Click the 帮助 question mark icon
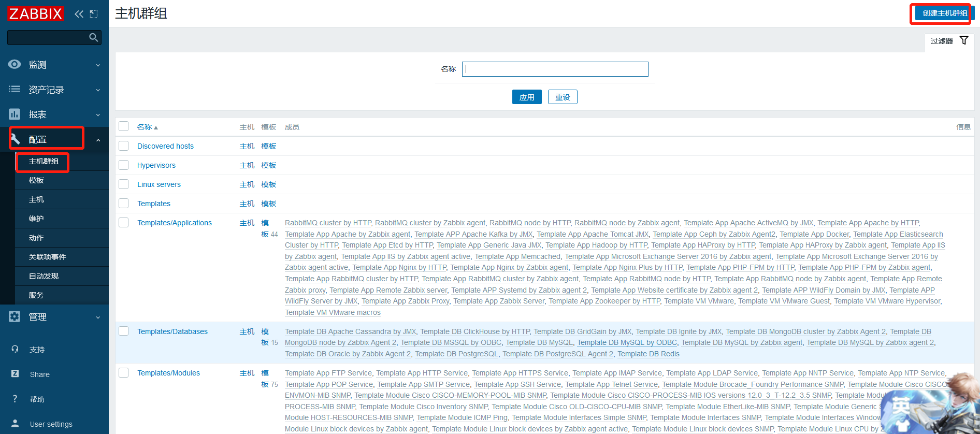980x434 pixels. (x=15, y=399)
